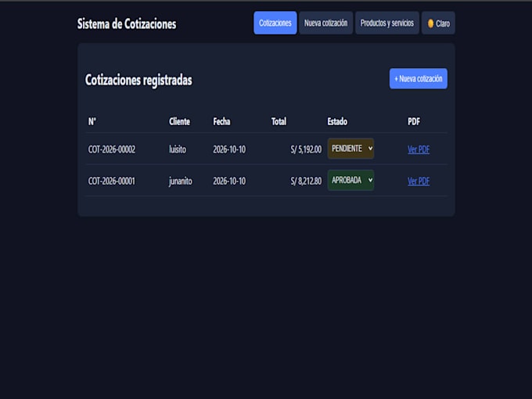This screenshot has height=399, width=532.
Task: Click the Sistema de Cotizaciones title
Action: pos(127,24)
